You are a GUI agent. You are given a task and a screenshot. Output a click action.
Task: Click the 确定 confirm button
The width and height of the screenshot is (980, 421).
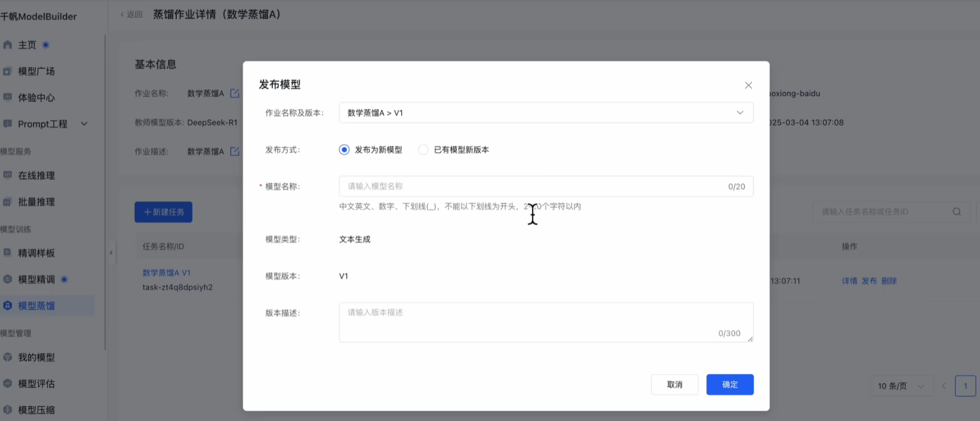(x=730, y=384)
